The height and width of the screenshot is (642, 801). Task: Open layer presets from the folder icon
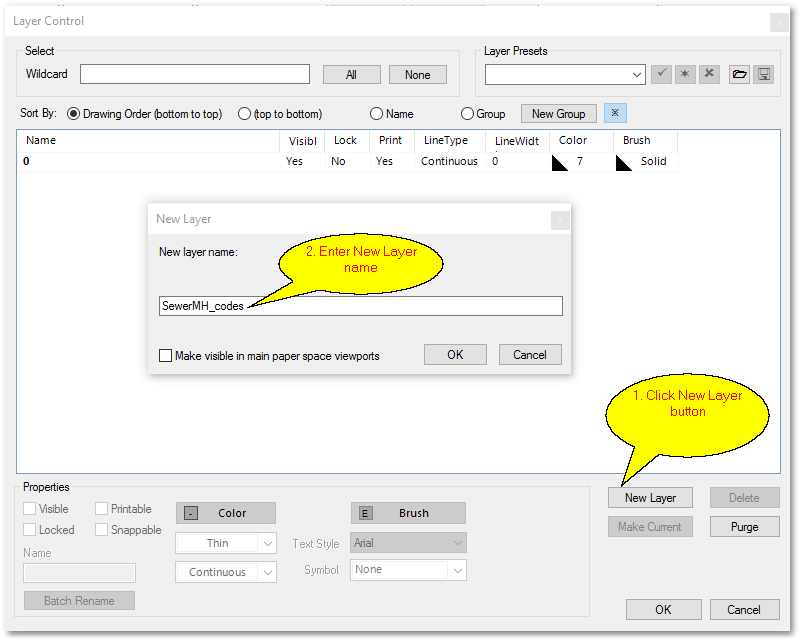pyautogui.click(x=739, y=74)
